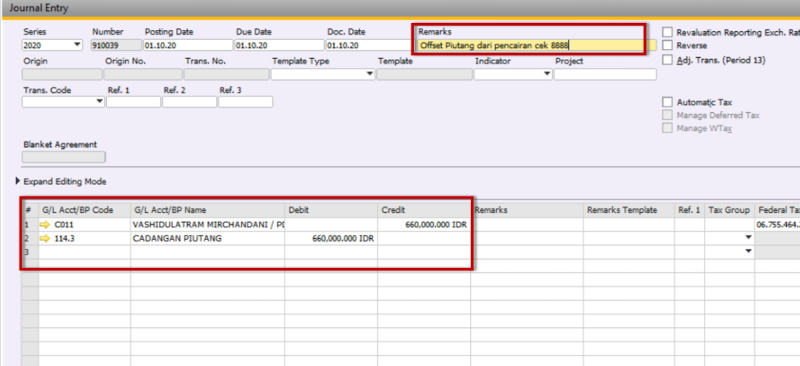
Task: Tick the Reverse checkbox
Action: (x=667, y=46)
